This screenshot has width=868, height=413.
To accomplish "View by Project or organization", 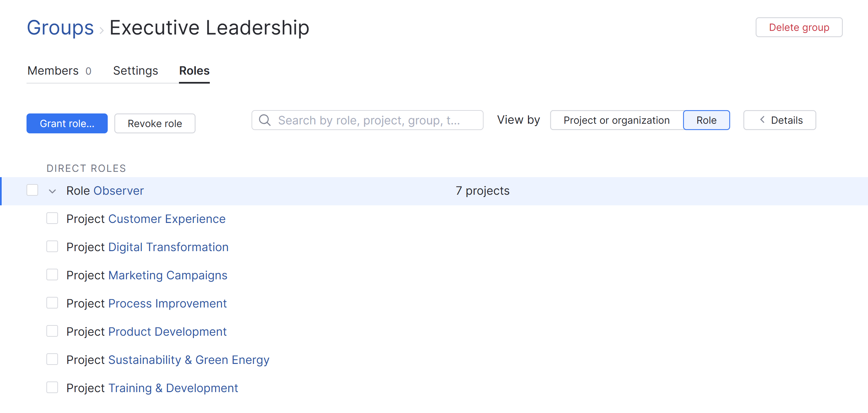I will tap(616, 120).
